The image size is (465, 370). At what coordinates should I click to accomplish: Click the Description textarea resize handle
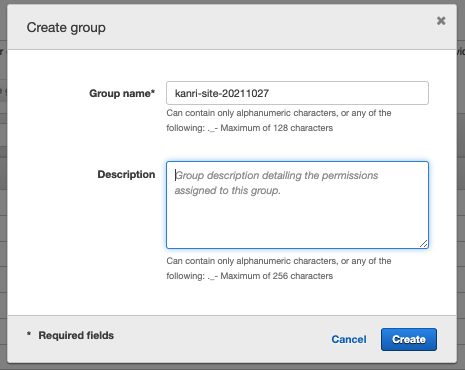[x=423, y=244]
